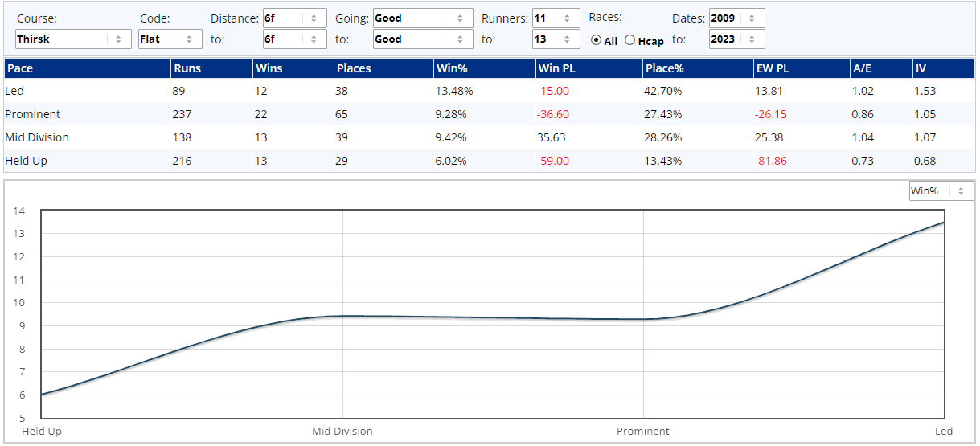
Task: Change minimum Runners value of 11
Action: click(556, 18)
